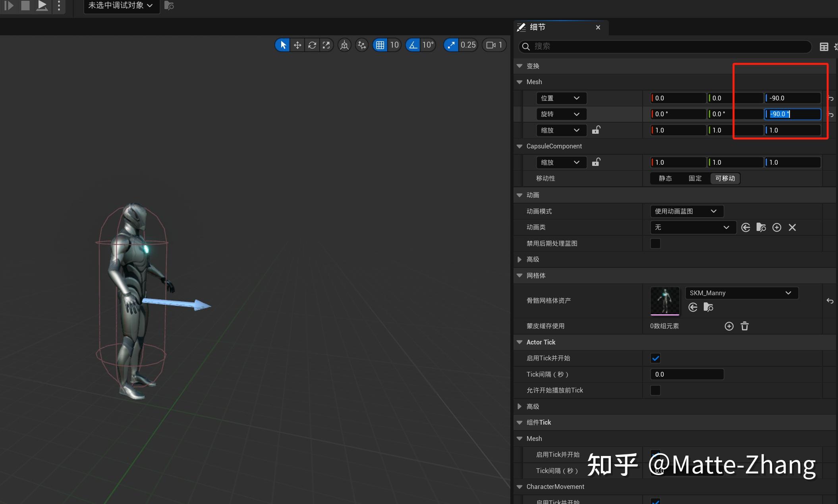Switch to the 细节 tab
Image resolution: width=838 pixels, height=504 pixels.
(x=539, y=27)
